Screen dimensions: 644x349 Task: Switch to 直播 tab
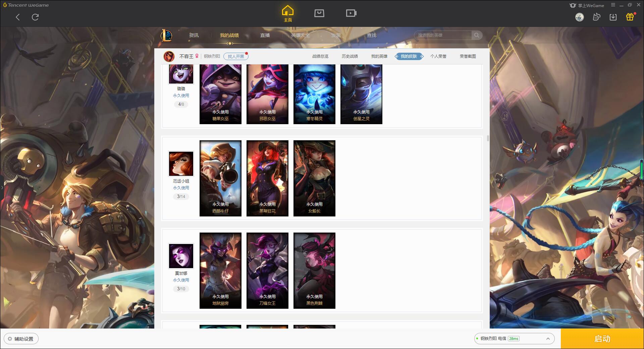point(265,35)
